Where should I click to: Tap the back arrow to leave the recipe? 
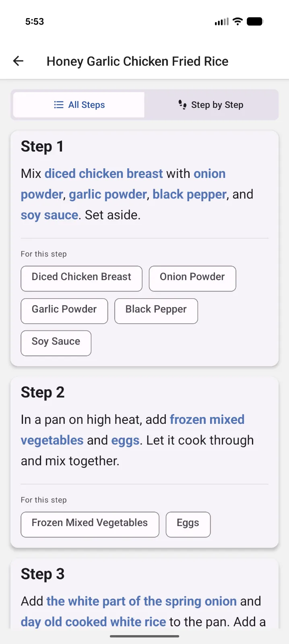pyautogui.click(x=18, y=61)
